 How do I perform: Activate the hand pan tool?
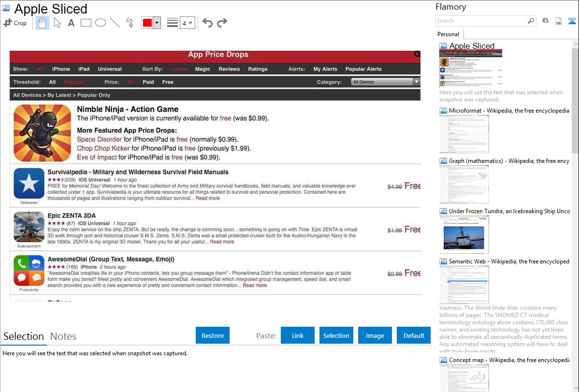(43, 23)
